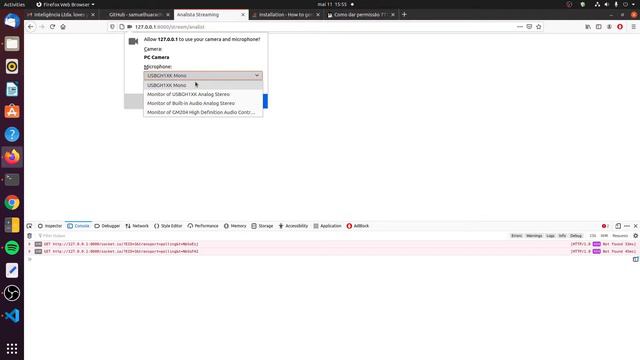Show applications grid in dock

[x=12, y=348]
